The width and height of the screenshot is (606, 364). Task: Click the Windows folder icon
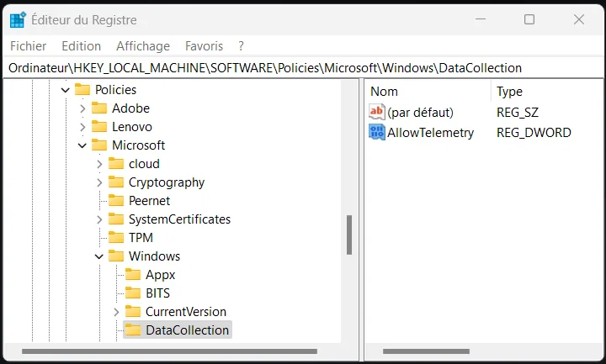click(x=116, y=256)
